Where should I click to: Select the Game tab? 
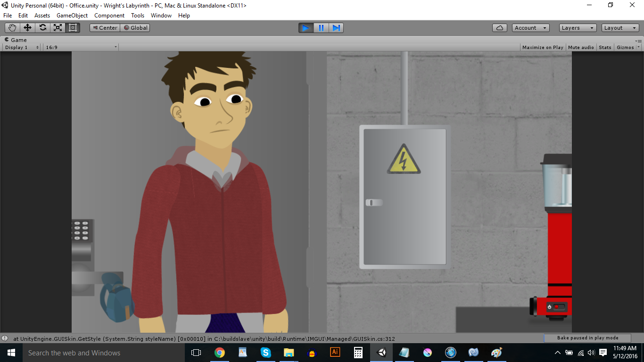pyautogui.click(x=16, y=40)
